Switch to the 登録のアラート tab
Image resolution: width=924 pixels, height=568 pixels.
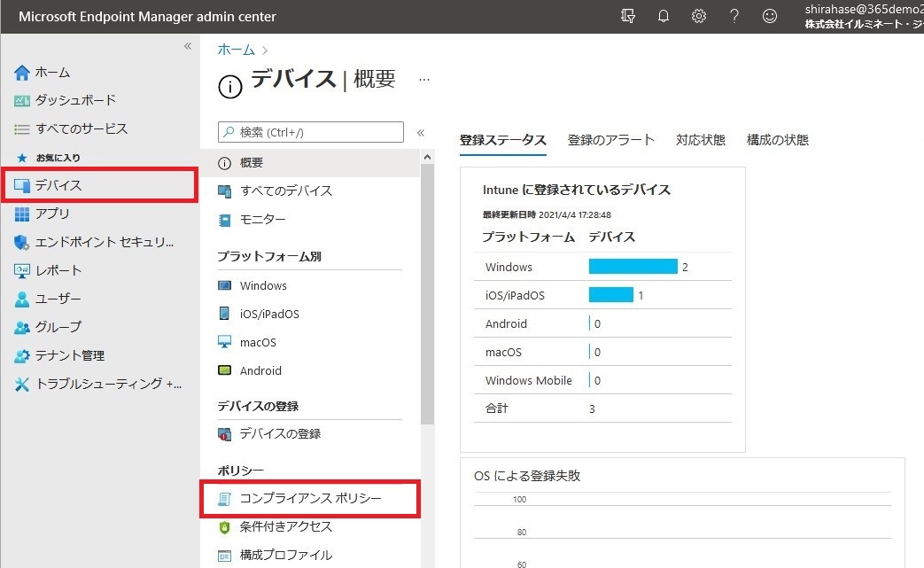click(x=610, y=140)
